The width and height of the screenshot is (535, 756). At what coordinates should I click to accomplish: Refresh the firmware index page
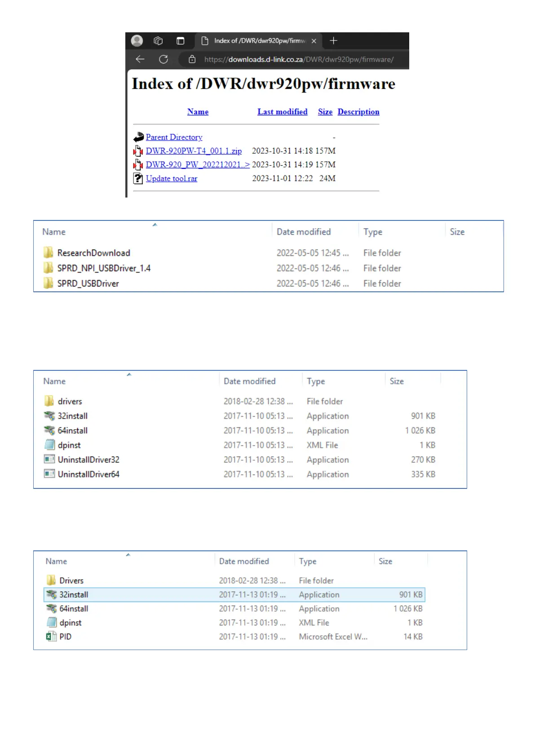point(164,59)
